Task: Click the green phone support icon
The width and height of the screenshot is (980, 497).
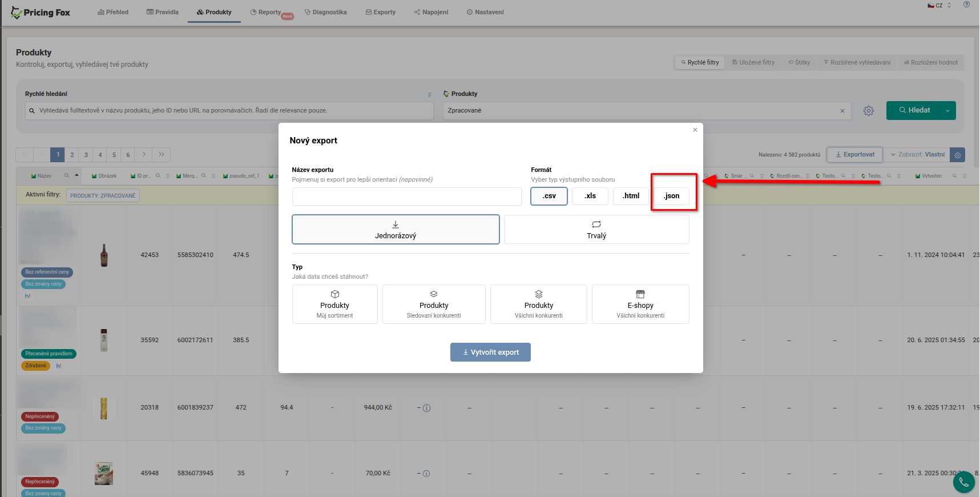Action: [963, 482]
